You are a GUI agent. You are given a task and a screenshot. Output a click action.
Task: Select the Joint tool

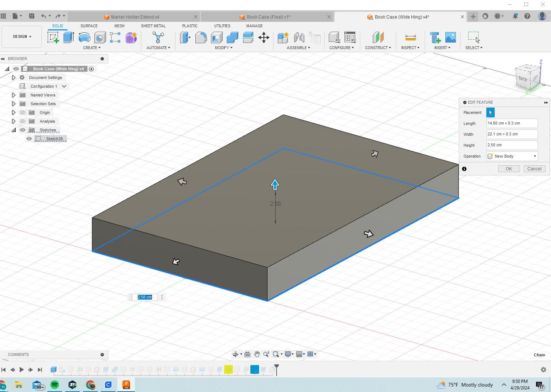tap(299, 37)
